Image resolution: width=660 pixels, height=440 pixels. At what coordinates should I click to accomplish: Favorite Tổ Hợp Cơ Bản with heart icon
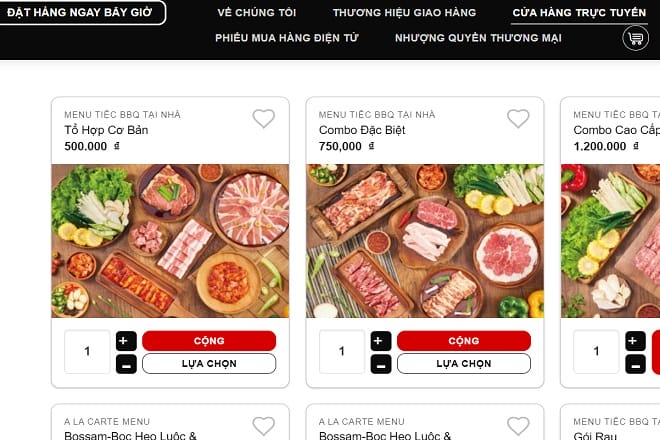[x=263, y=119]
